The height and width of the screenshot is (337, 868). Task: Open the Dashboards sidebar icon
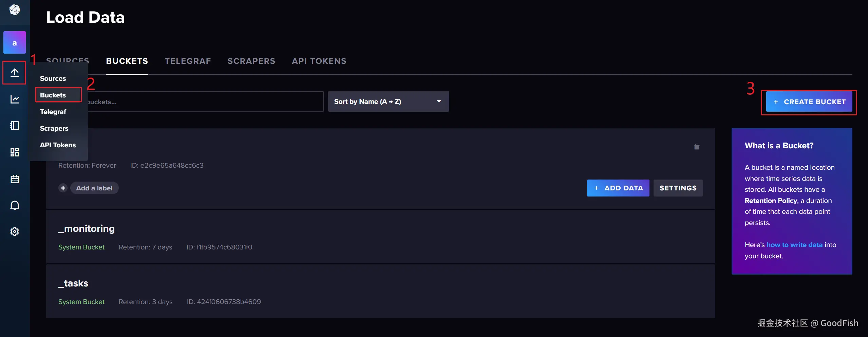tap(15, 152)
